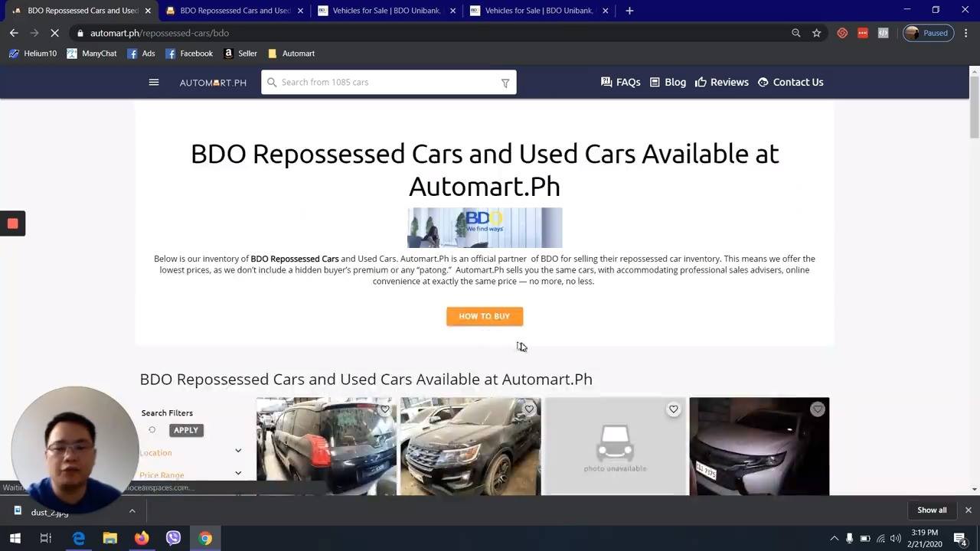Open the Automart hamburger menu
The width and height of the screenshot is (980, 551).
154,83
